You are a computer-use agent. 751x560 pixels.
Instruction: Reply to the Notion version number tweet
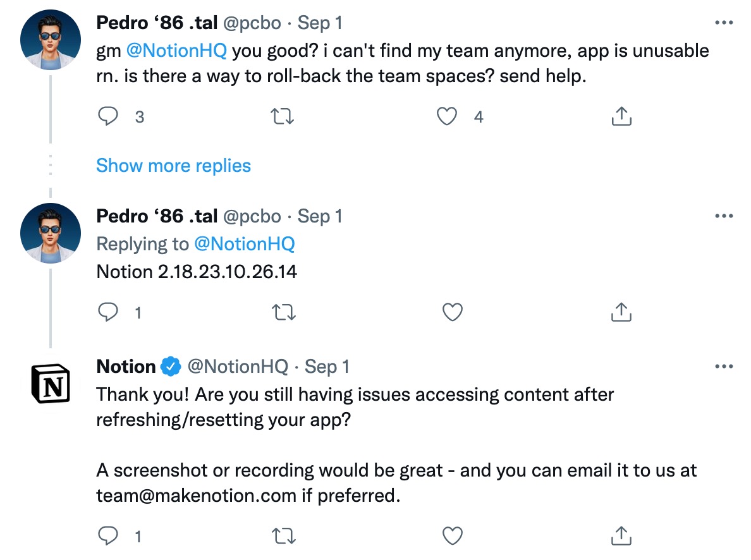tap(109, 312)
